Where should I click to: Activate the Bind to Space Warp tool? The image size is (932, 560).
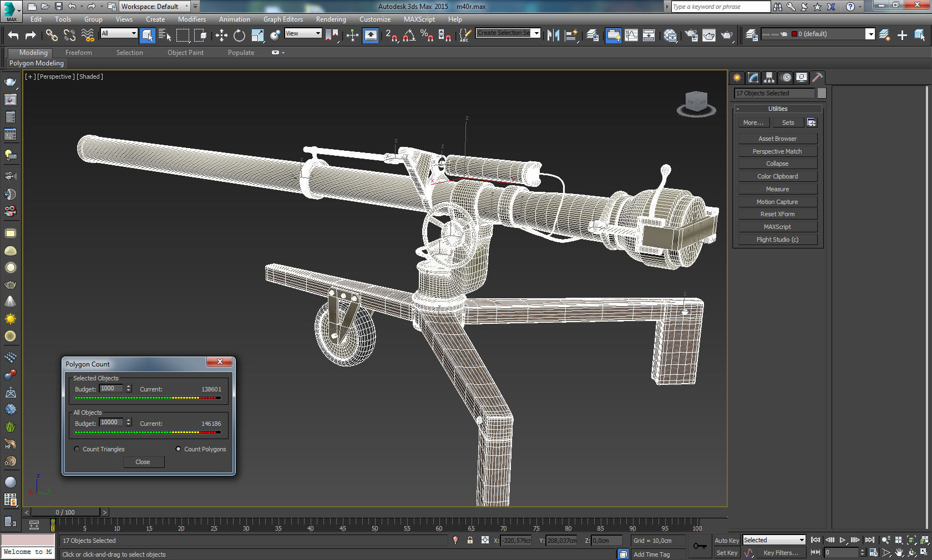(x=88, y=35)
